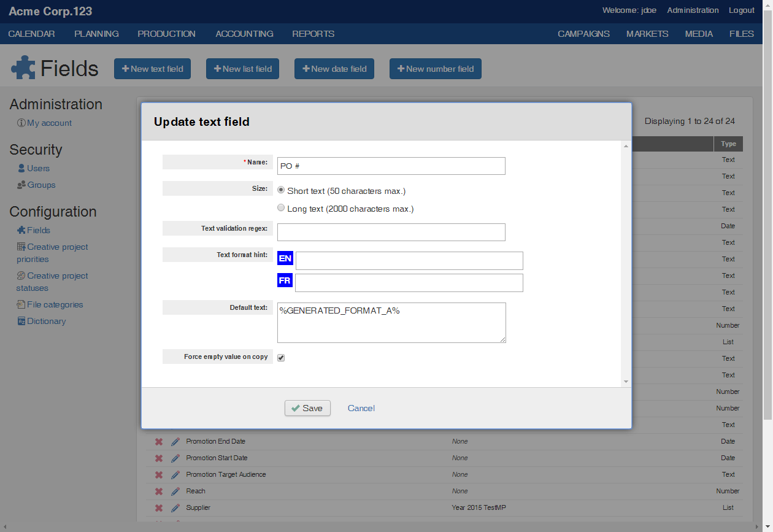Screen dimensions: 773x532
Task: Open the Campaigns menu
Action: (583, 34)
